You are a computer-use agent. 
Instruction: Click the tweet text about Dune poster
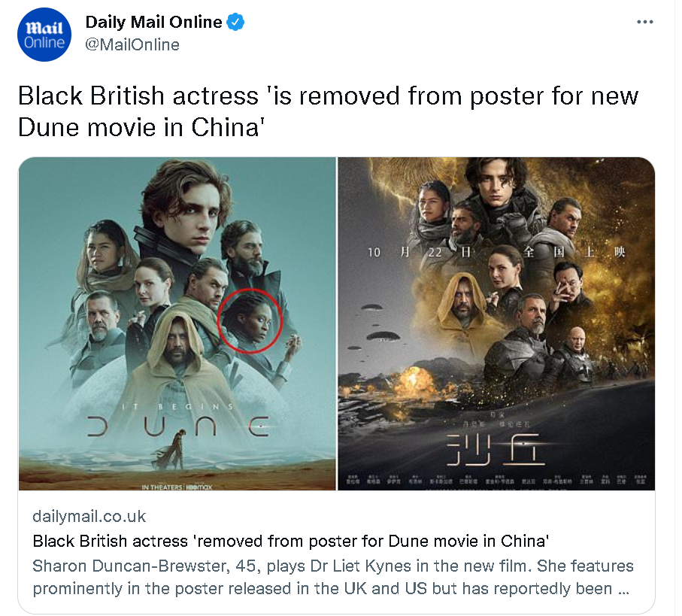pyautogui.click(x=328, y=111)
